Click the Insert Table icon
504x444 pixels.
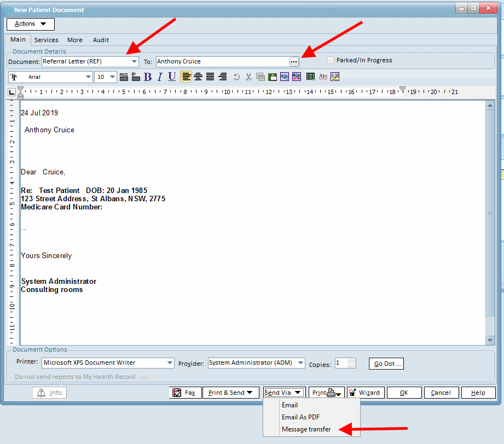310,77
